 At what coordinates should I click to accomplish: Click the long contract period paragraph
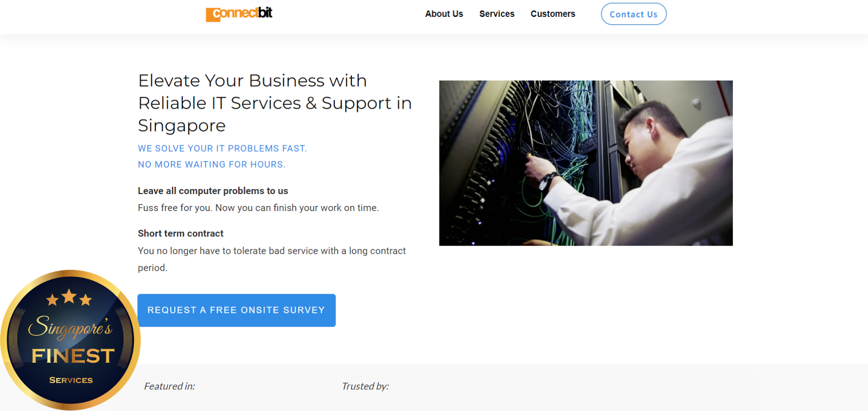tap(272, 259)
